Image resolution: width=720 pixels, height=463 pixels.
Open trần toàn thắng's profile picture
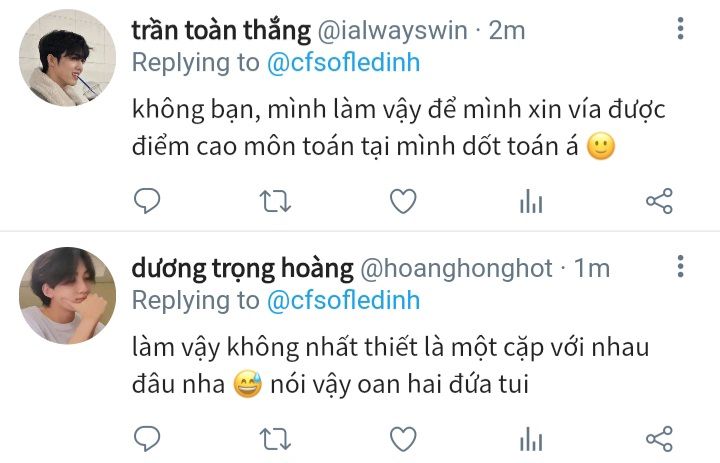[68, 58]
